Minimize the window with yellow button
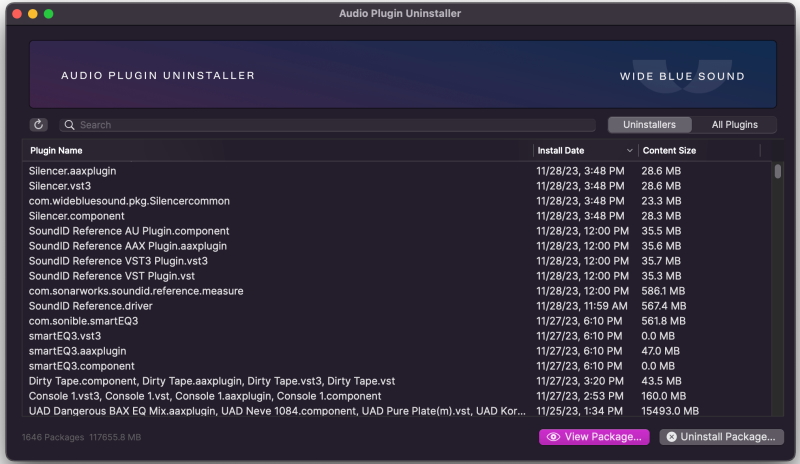This screenshot has width=800, height=464. point(33,14)
